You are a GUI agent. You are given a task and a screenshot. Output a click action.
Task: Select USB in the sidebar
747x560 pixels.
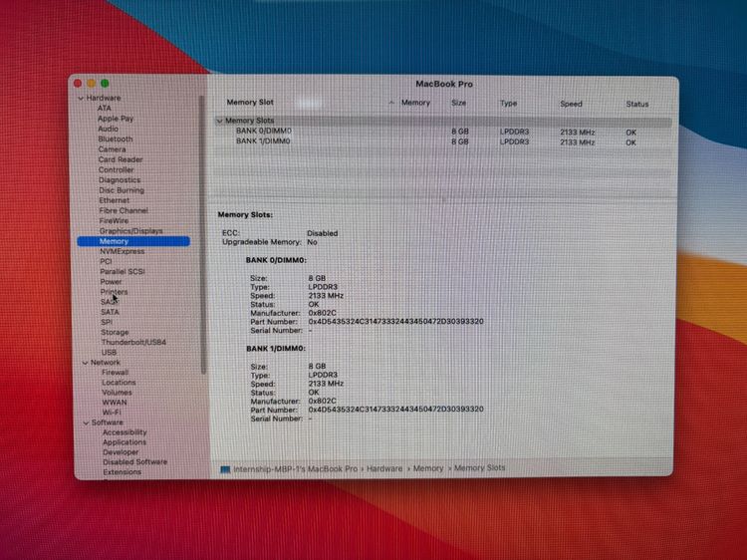pos(110,352)
